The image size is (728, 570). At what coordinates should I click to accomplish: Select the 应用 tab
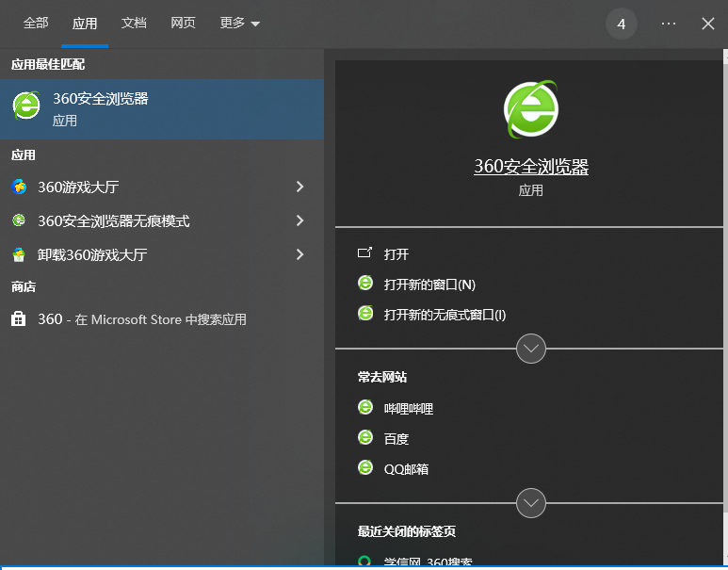point(85,24)
